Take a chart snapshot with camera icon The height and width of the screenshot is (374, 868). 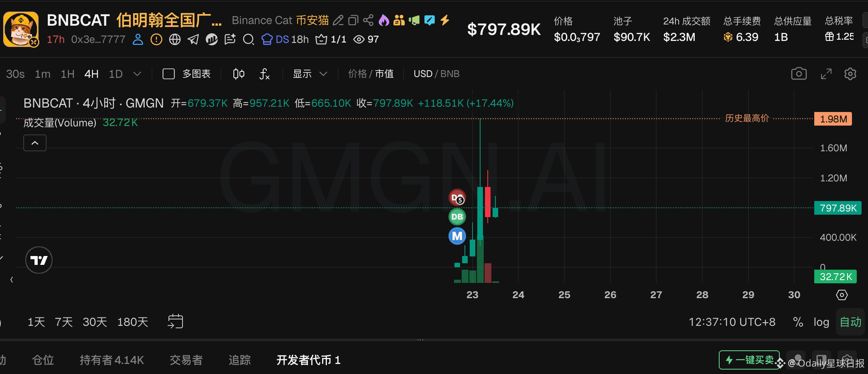799,74
